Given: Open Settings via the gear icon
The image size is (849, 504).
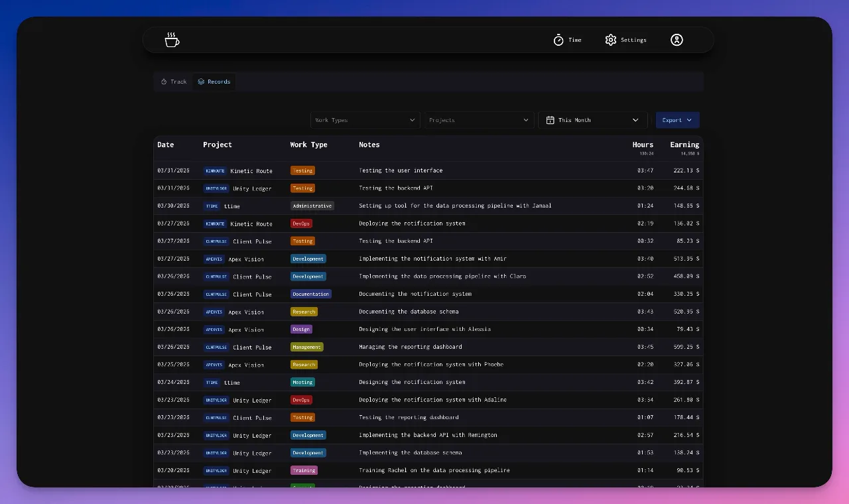Looking at the screenshot, I should (611, 40).
